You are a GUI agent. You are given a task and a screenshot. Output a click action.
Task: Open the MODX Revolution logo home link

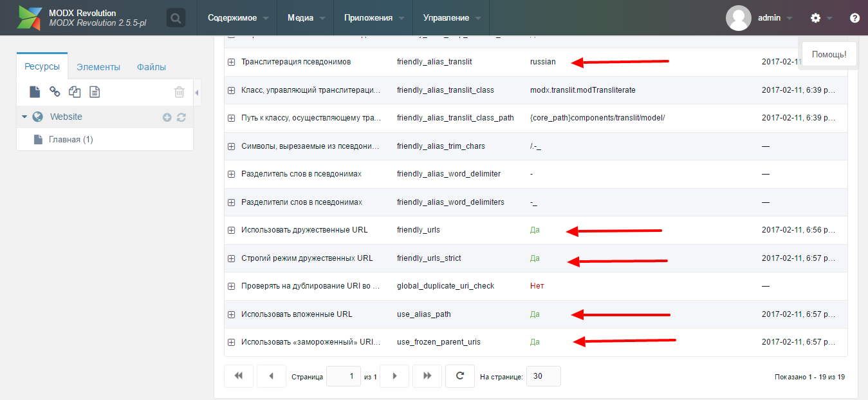[x=29, y=18]
